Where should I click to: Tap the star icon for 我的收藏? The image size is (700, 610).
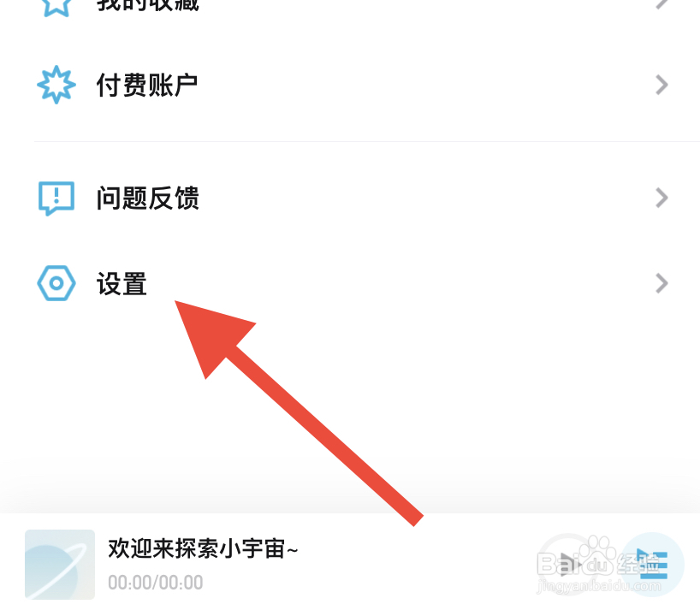coord(56,6)
